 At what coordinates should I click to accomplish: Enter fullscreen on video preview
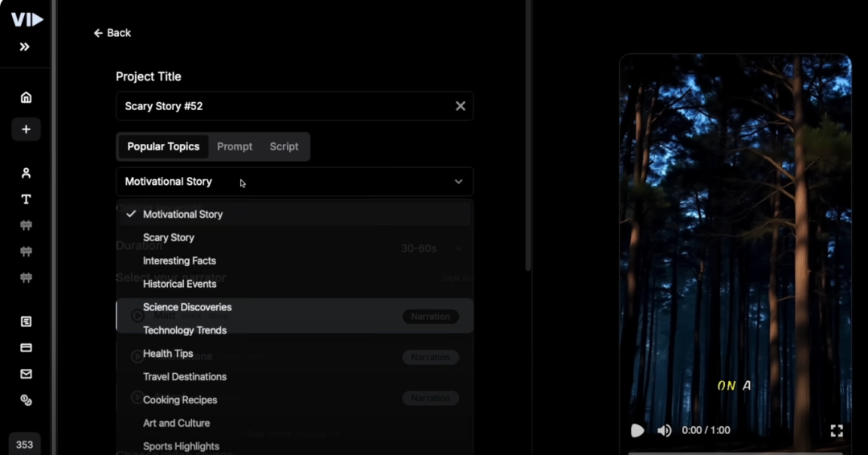[x=837, y=431]
